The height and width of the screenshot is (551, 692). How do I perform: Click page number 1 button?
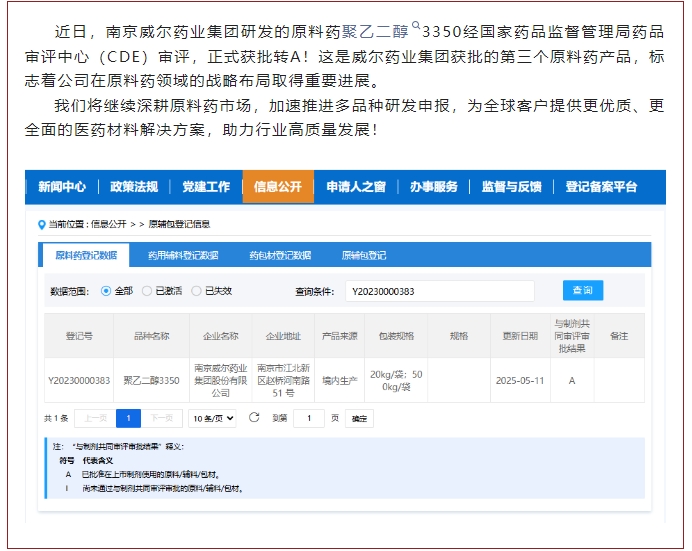128,418
